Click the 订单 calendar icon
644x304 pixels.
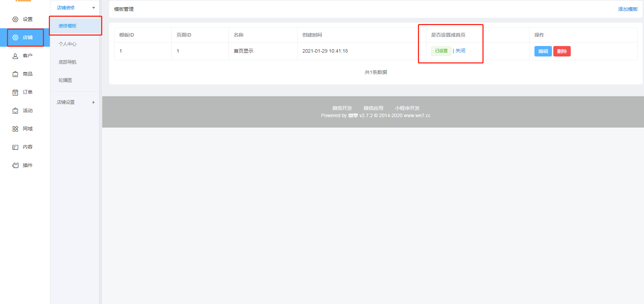click(x=15, y=92)
